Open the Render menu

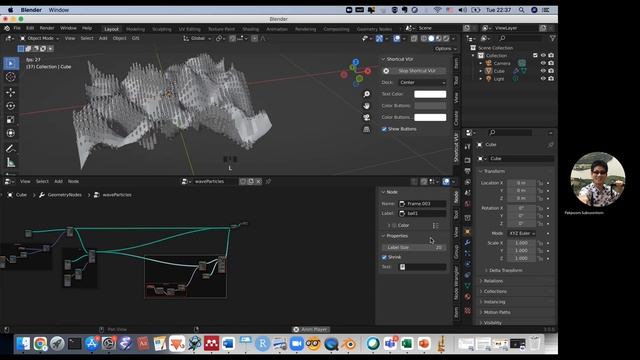[x=47, y=28]
